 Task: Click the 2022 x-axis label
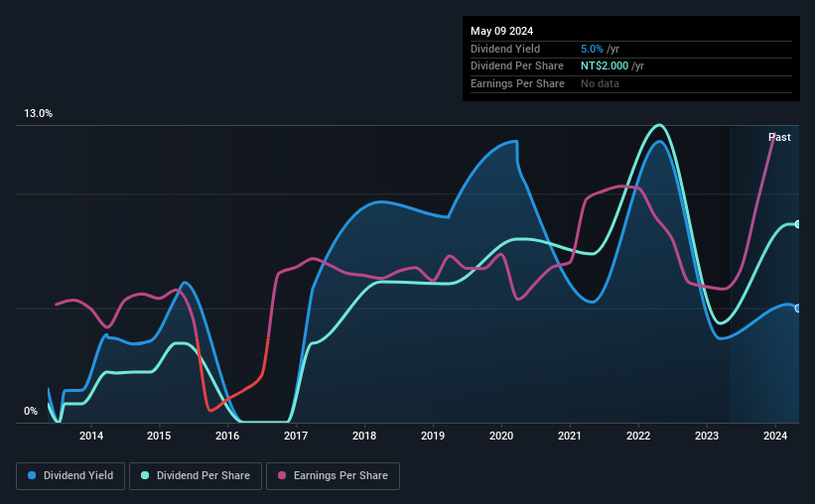[x=638, y=436]
